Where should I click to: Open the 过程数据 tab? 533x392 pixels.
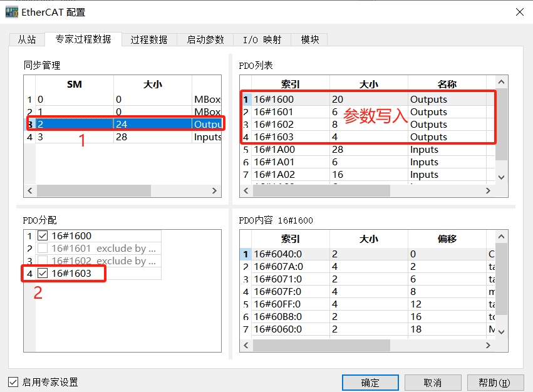pos(148,39)
